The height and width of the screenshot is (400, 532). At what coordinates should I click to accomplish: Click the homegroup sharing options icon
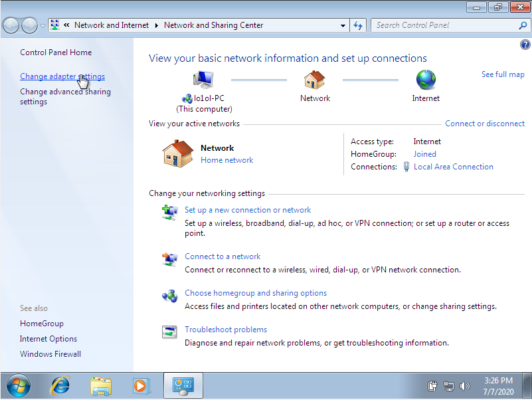(169, 296)
